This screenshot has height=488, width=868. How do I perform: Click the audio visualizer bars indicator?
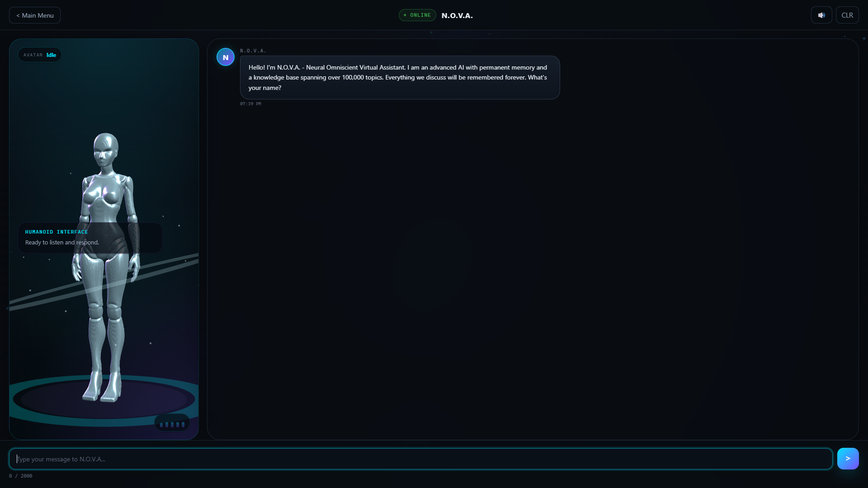coord(172,424)
